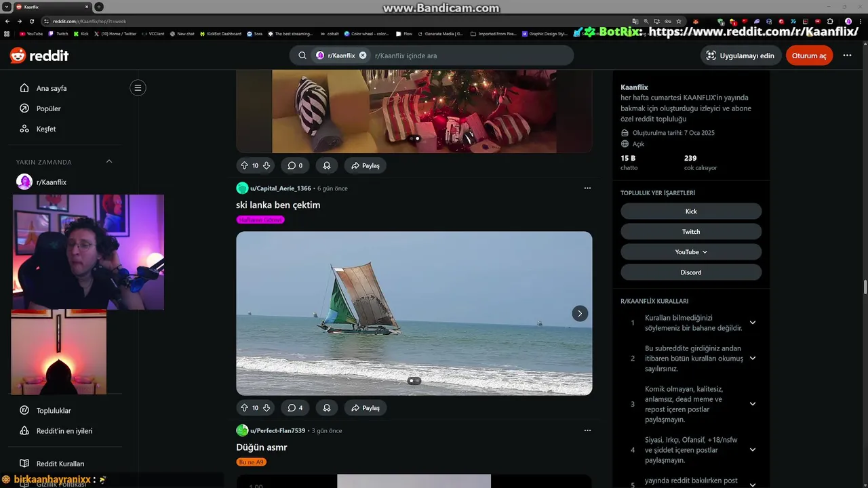This screenshot has height=488, width=868.
Task: Click the Bu ne A9 flair tag
Action: tap(252, 462)
